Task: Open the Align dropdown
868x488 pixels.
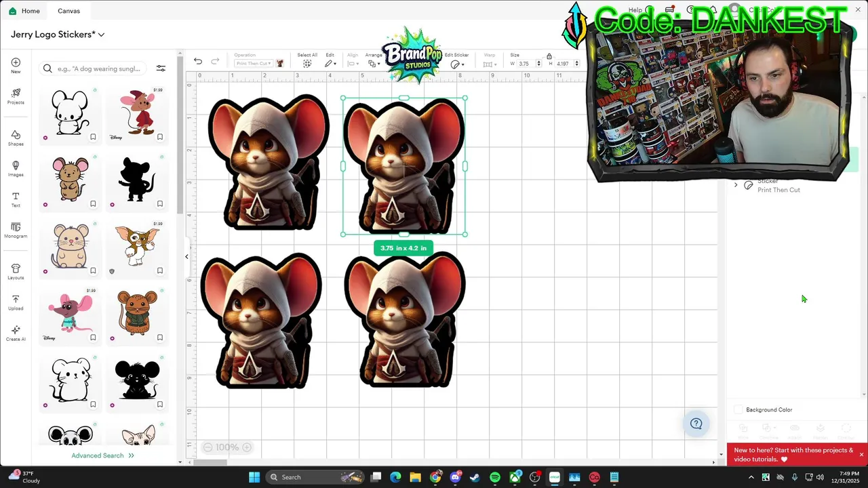Action: coord(353,64)
